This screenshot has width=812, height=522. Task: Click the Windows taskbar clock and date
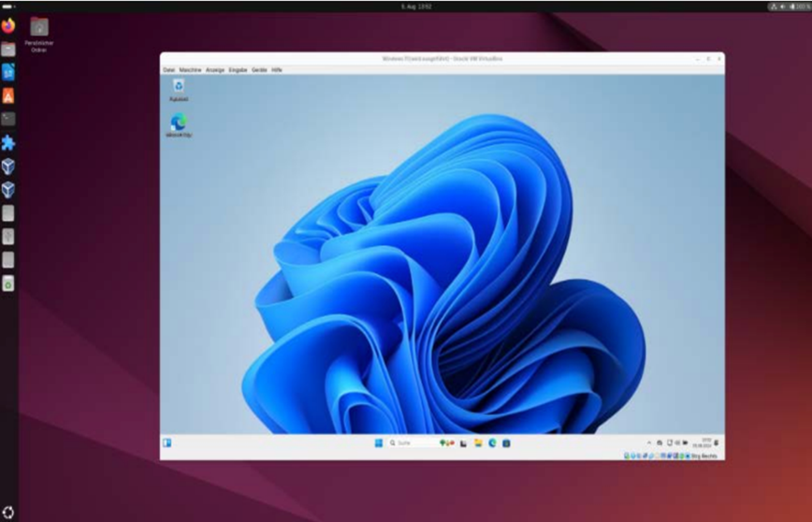706,442
